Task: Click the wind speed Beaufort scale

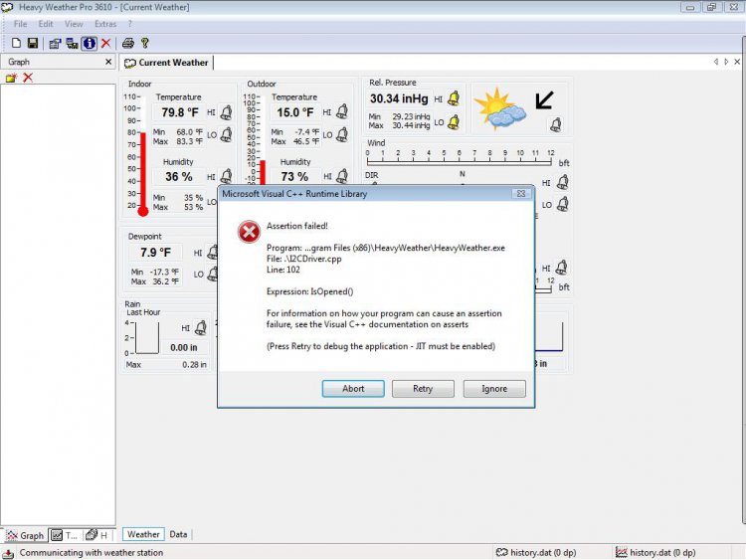Action: click(460, 157)
